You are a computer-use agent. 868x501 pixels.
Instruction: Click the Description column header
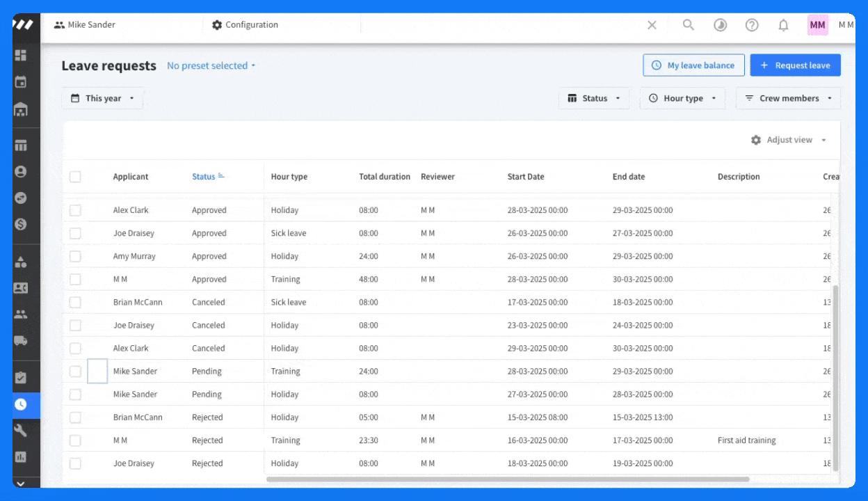click(739, 177)
